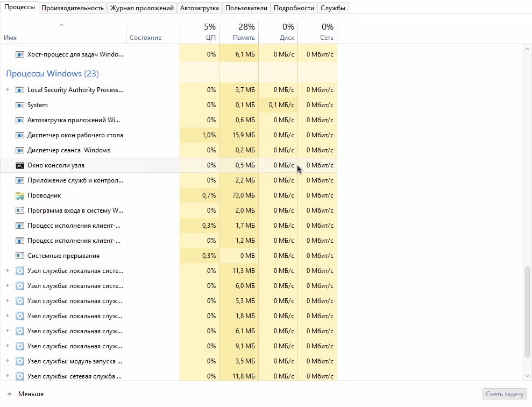
Task: Go to the Подробности tab
Action: pyautogui.click(x=294, y=8)
